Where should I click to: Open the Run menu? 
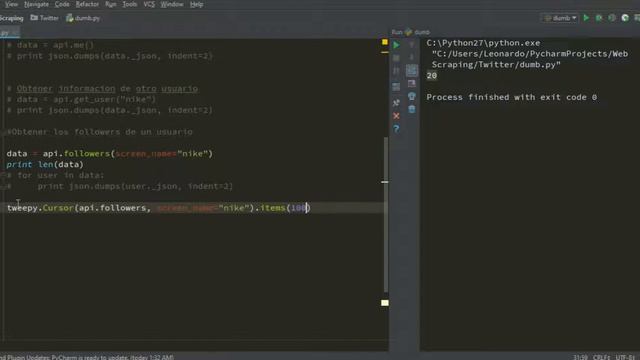[110, 4]
